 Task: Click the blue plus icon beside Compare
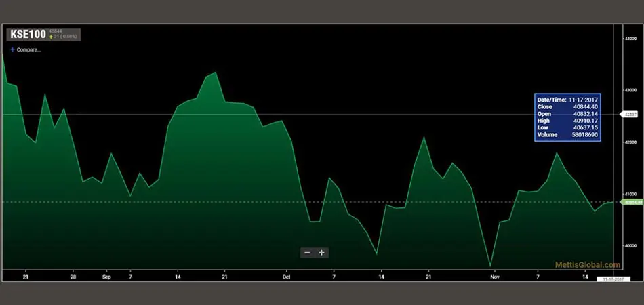(12, 49)
